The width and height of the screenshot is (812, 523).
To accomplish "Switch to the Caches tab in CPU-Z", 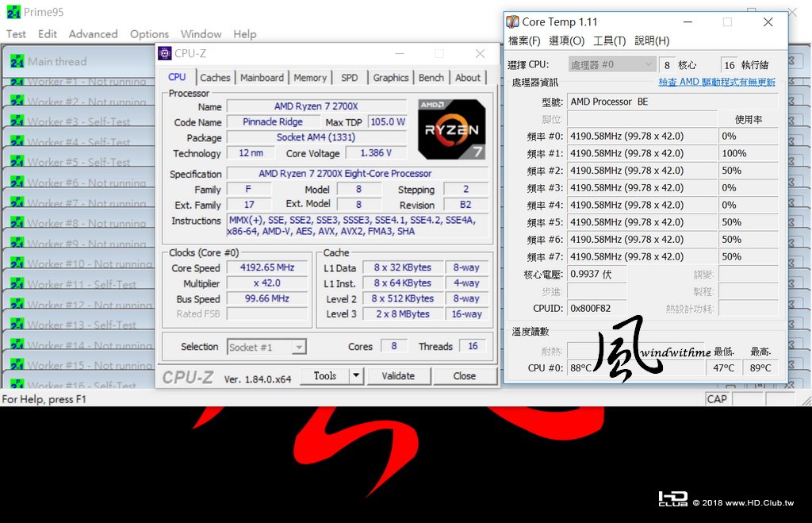I will pyautogui.click(x=215, y=78).
